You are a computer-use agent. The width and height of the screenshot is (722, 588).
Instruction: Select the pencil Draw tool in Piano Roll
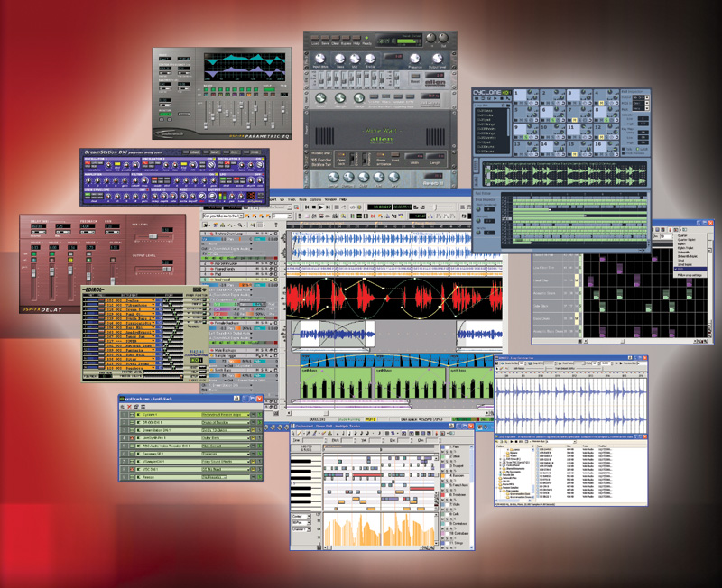pos(299,434)
